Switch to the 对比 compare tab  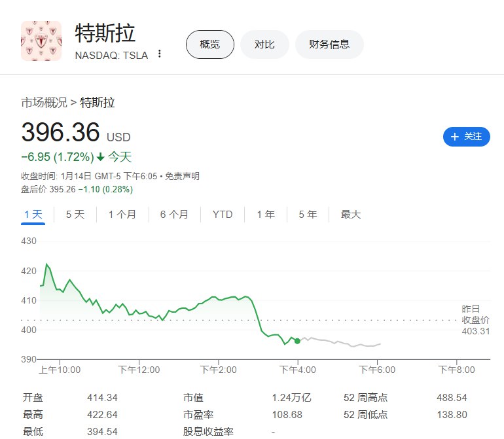click(x=264, y=44)
